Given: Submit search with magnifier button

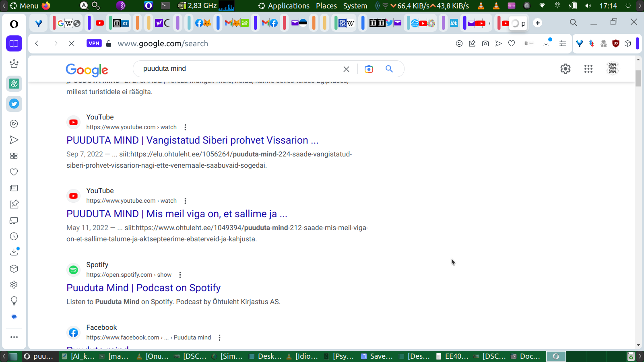Looking at the screenshot, I should [389, 69].
